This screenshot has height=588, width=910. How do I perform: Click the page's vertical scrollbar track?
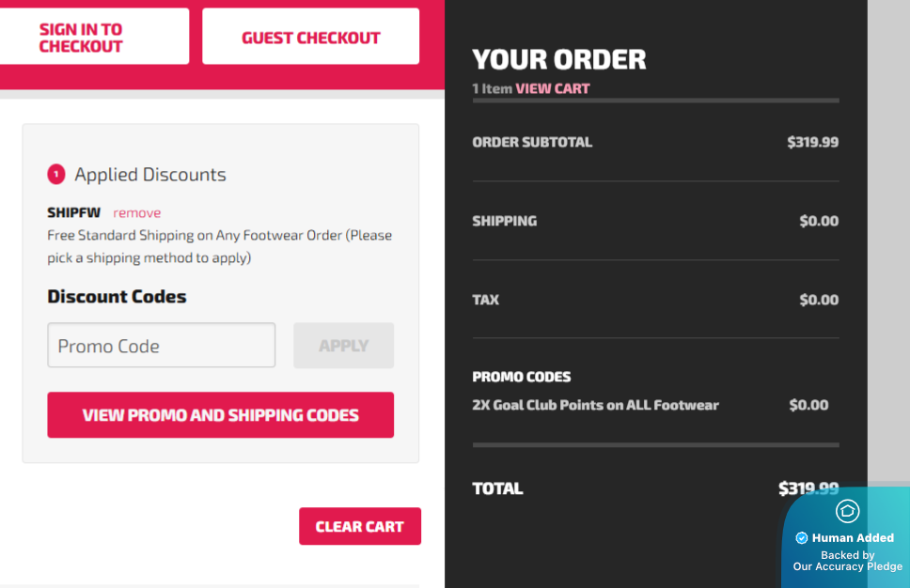[x=888, y=235]
